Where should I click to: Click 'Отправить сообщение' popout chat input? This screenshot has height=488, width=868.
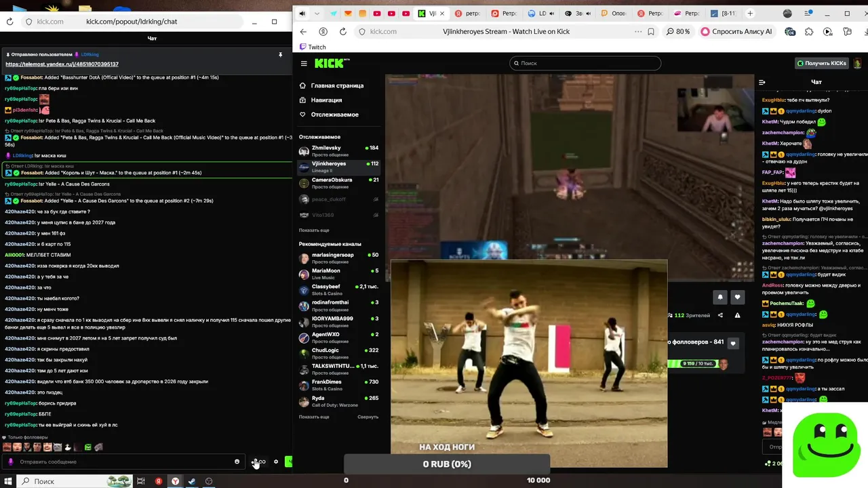pos(122,462)
